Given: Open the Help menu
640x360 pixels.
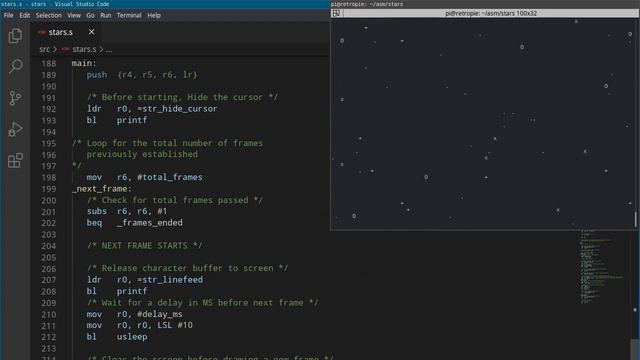Looking at the screenshot, I should [154, 16].
